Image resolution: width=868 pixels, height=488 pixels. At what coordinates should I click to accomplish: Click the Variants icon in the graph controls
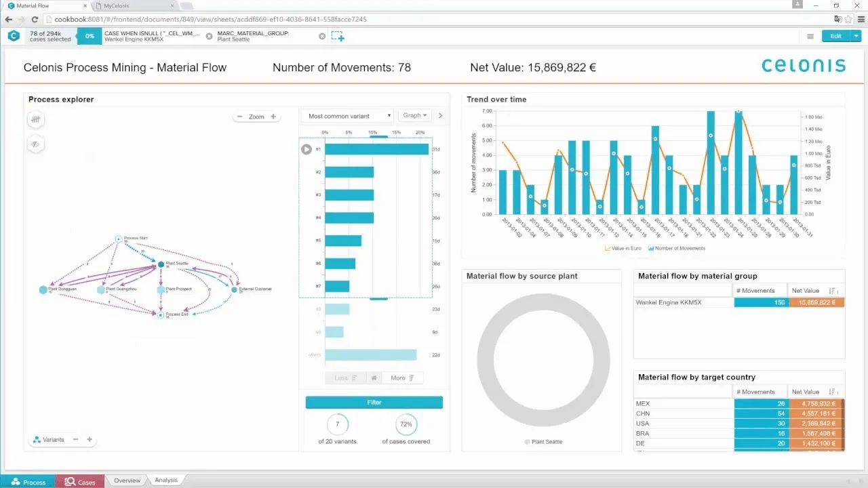[37, 439]
